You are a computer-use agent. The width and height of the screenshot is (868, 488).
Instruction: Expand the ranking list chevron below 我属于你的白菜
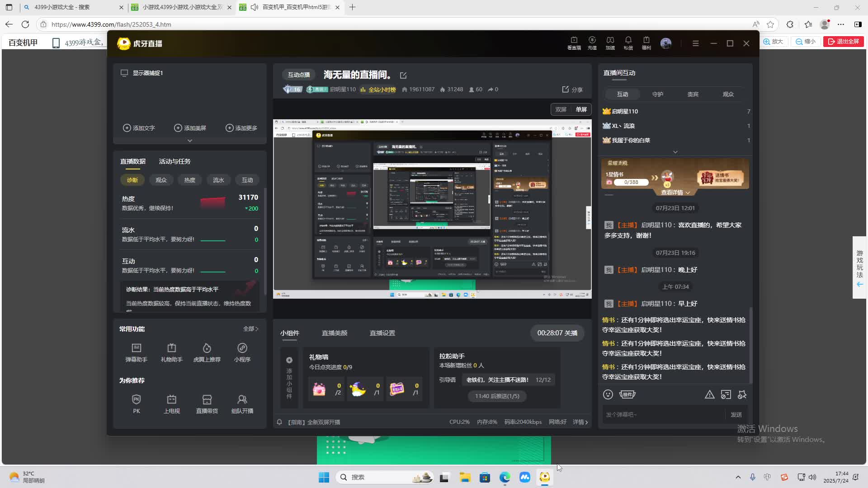[x=675, y=152]
